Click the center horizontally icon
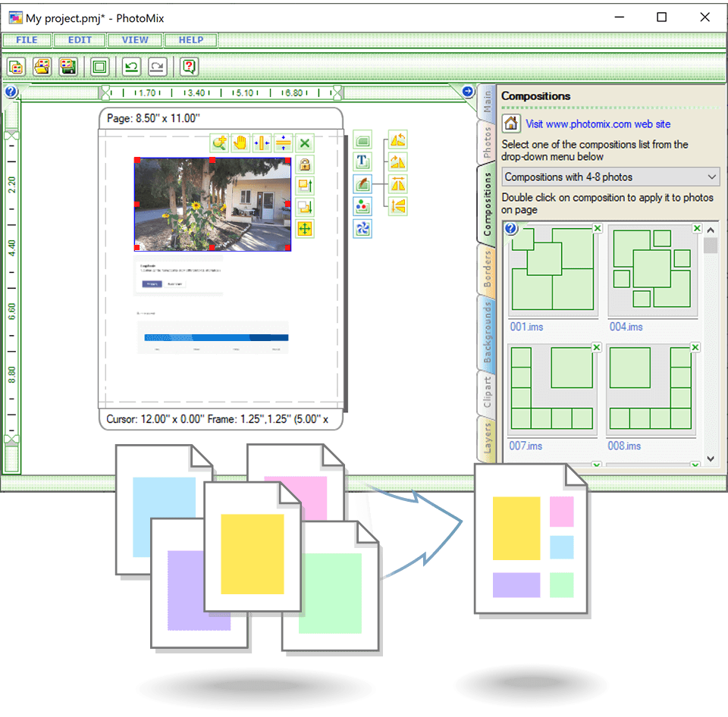Viewport: 728px width, 717px height. tap(262, 143)
